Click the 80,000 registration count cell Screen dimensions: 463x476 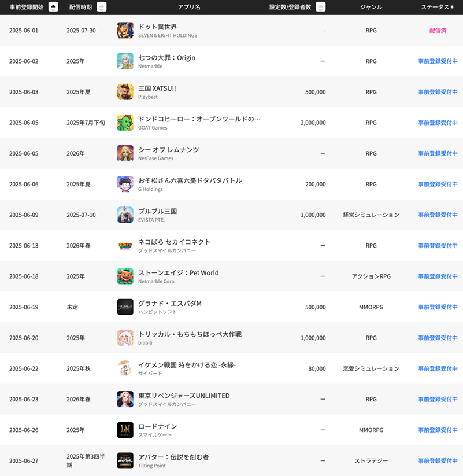[x=317, y=368]
